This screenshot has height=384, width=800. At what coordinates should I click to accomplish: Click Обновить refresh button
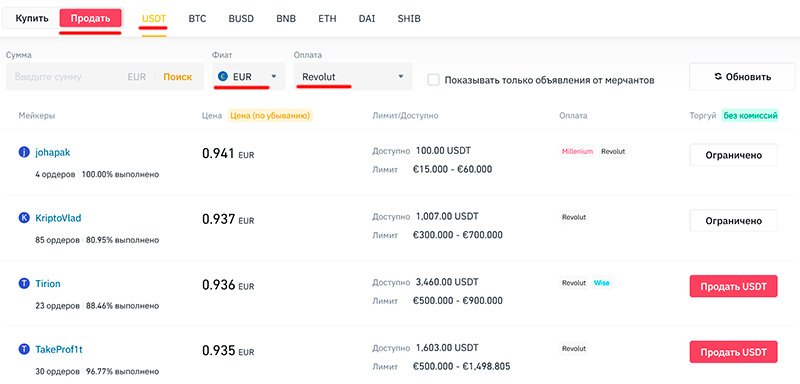[x=742, y=77]
